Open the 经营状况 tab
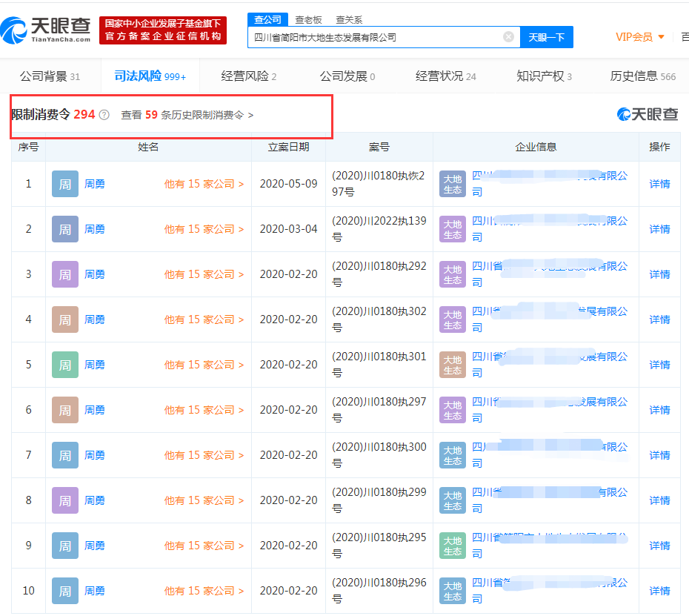 click(445, 76)
